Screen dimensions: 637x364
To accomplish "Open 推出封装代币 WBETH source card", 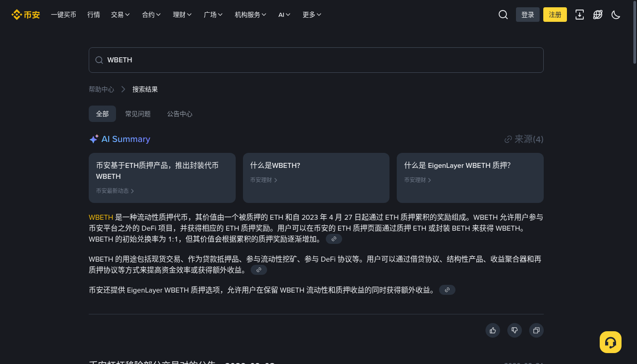I will pyautogui.click(x=162, y=178).
